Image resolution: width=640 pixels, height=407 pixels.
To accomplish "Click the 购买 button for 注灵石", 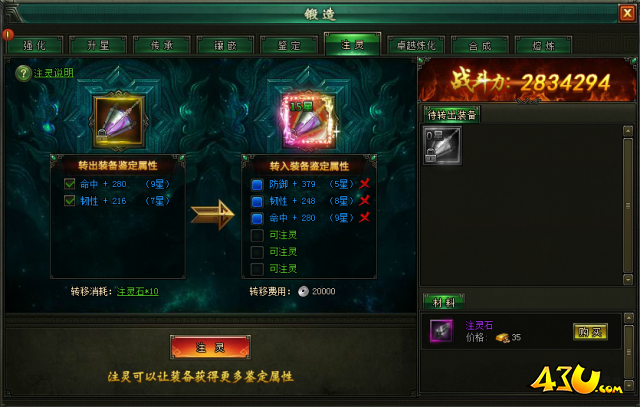I will pos(590,332).
